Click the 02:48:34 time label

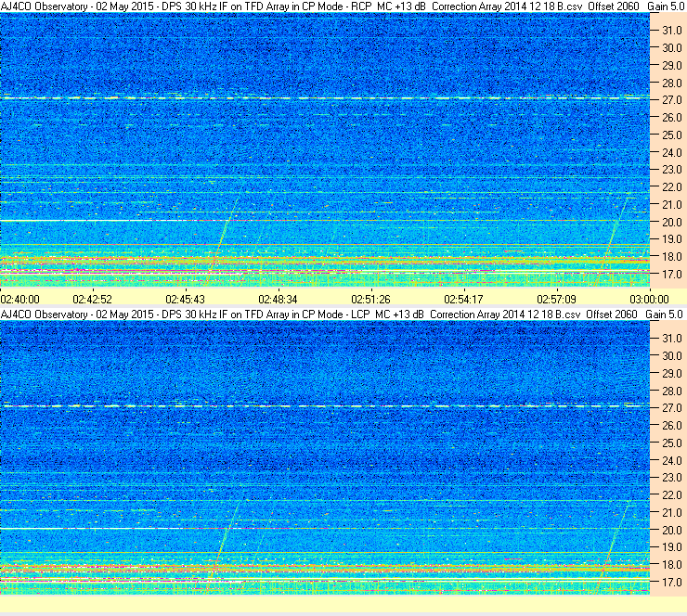tap(278, 300)
